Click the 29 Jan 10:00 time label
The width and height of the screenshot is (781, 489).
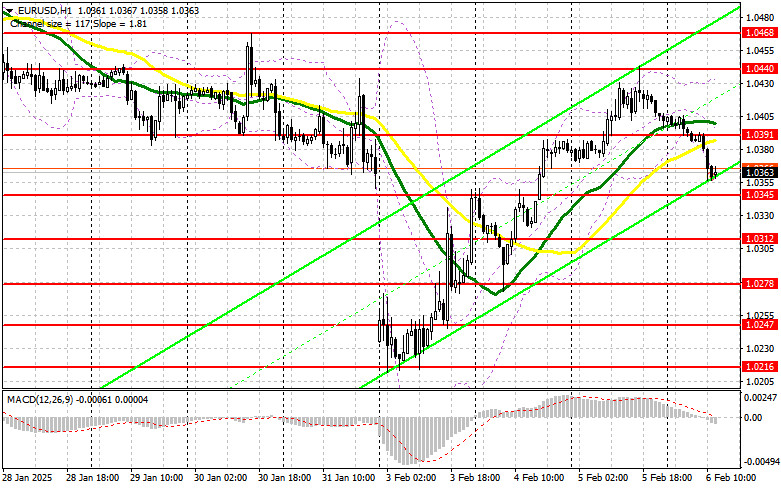pos(156,478)
